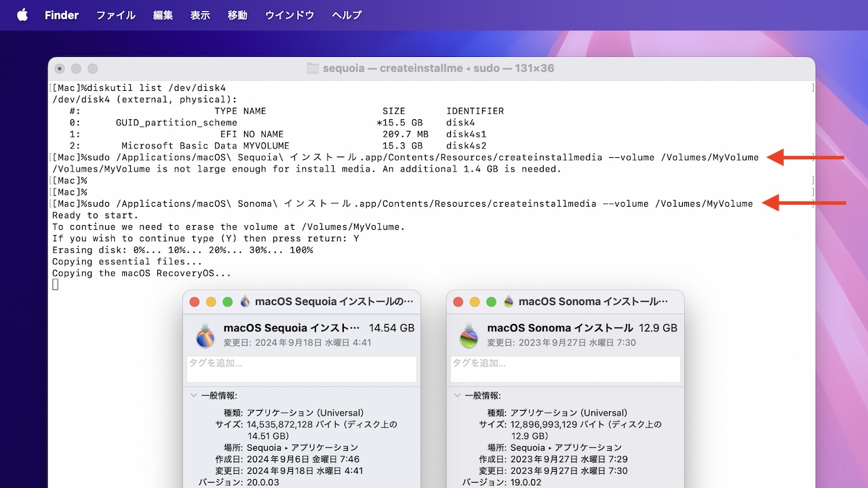The image size is (868, 488).
Task: Zoom the macOS Sonoma info window
Action: click(491, 302)
